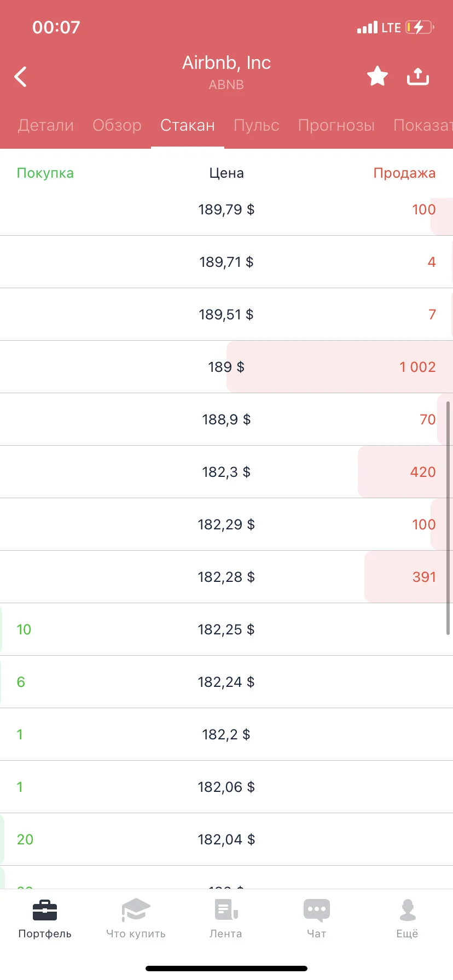Go to the Прогнозы tab
The image size is (453, 980).
click(x=336, y=125)
